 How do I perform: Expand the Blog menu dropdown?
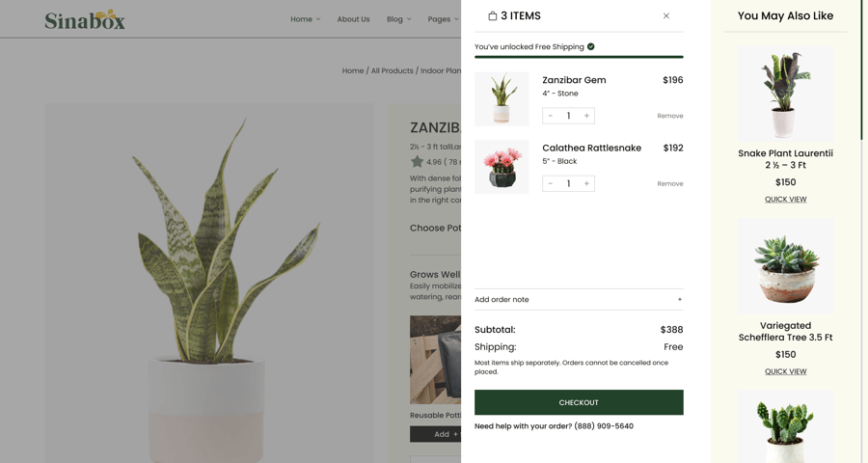398,19
